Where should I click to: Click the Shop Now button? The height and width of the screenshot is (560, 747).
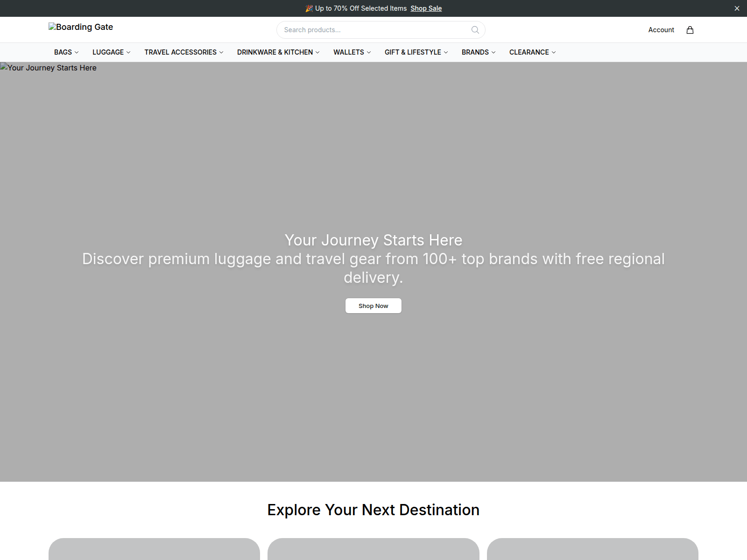point(373,306)
